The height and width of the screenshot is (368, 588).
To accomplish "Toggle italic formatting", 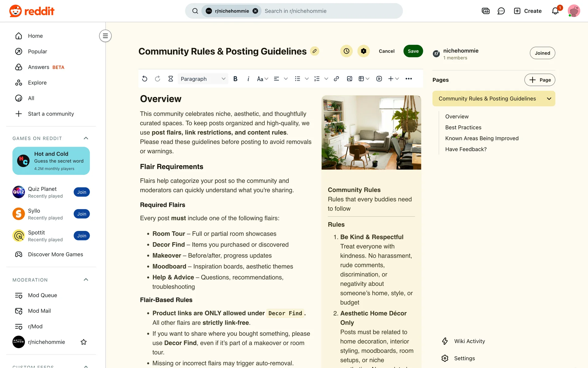I will [x=248, y=79].
